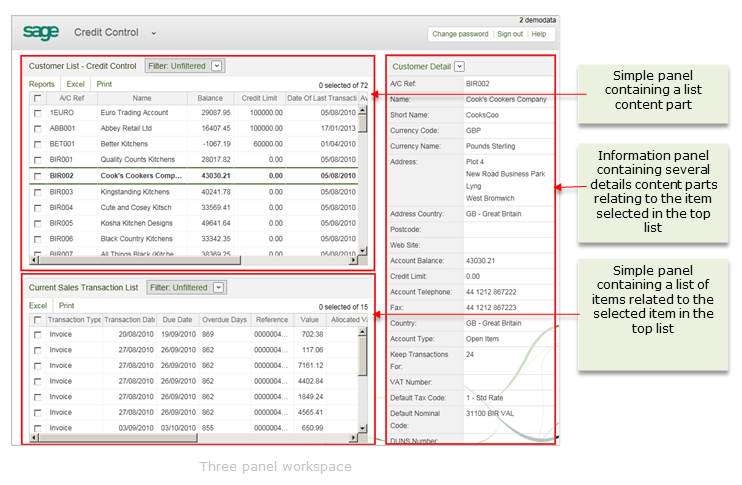Open the Change password link
The height and width of the screenshot is (485, 742).
tap(460, 34)
